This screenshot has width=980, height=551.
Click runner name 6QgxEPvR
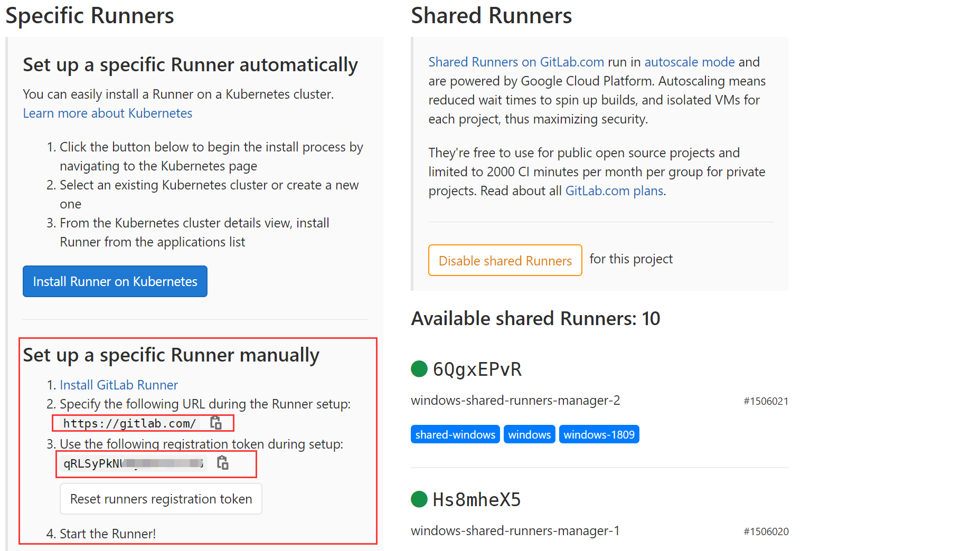(x=477, y=369)
